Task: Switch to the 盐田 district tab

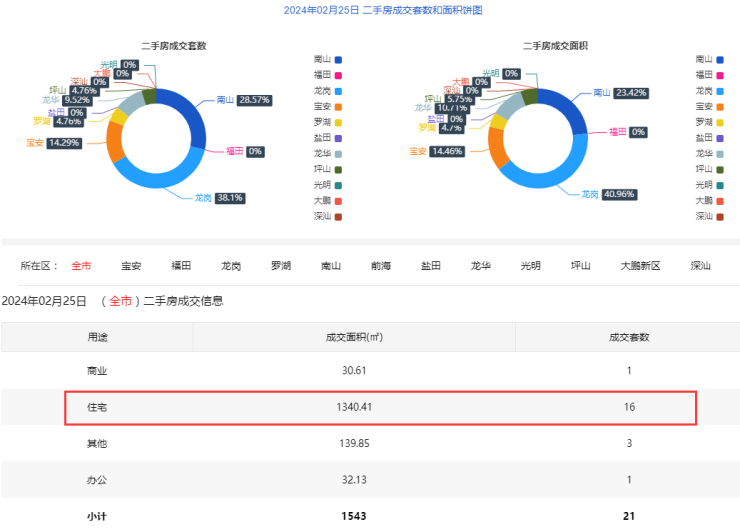Action: point(431,266)
